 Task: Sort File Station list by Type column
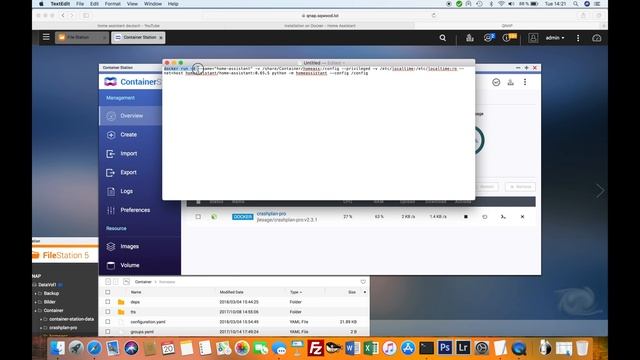click(296, 292)
